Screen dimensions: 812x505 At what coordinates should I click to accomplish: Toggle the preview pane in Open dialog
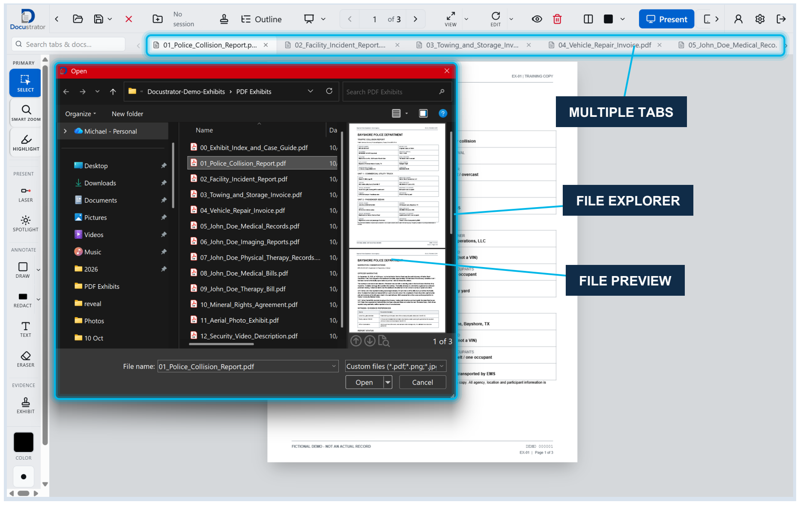423,113
